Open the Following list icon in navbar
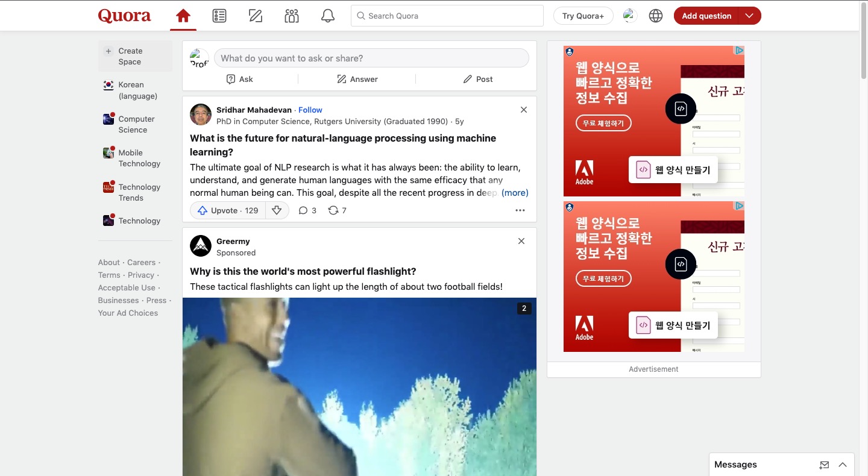This screenshot has width=868, height=476. (x=219, y=16)
